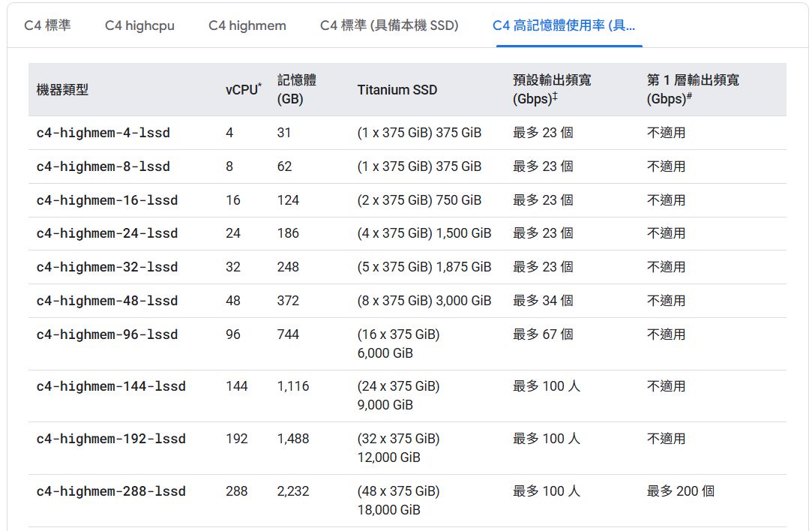Image resolution: width=812 pixels, height=531 pixels.
Task: Click the 機器類型 column header
Action: 62,90
